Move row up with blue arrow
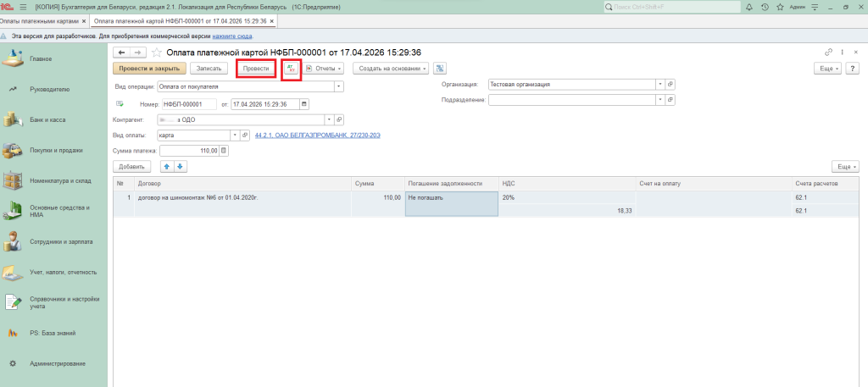This screenshot has height=387, width=868. (x=167, y=167)
